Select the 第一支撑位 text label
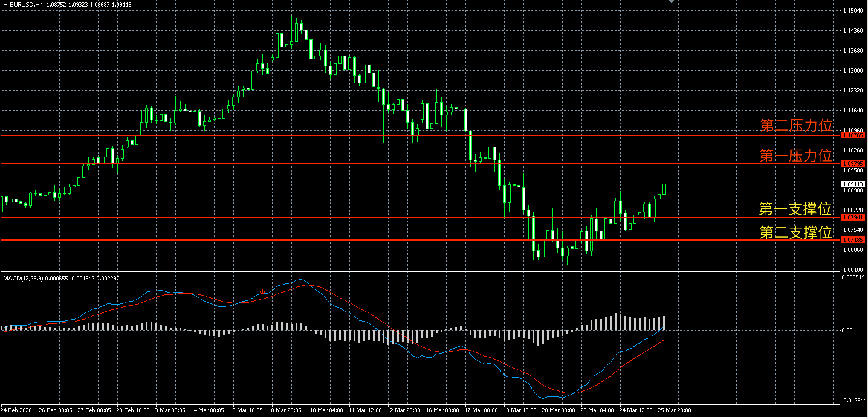Viewport: 868px width, 417px height. [x=795, y=209]
